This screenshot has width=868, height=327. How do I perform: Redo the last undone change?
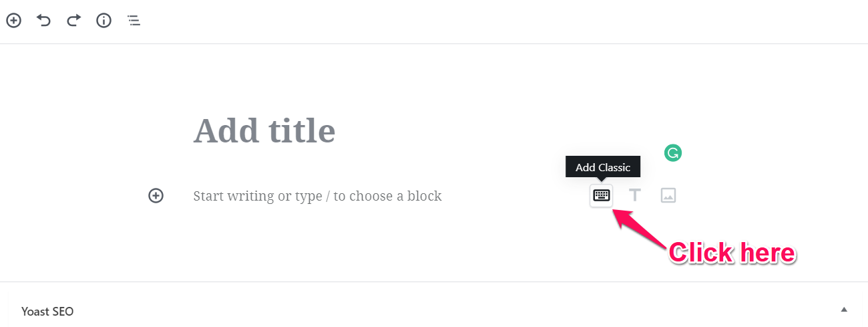coord(73,21)
